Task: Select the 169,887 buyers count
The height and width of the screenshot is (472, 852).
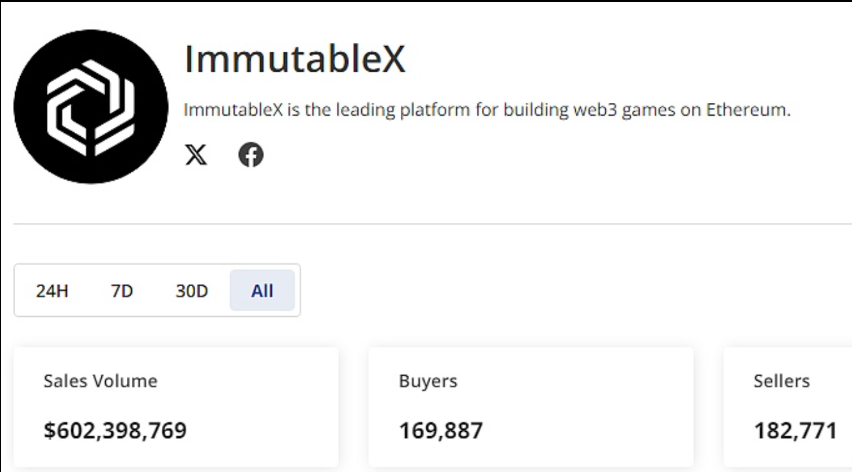Action: tap(441, 431)
